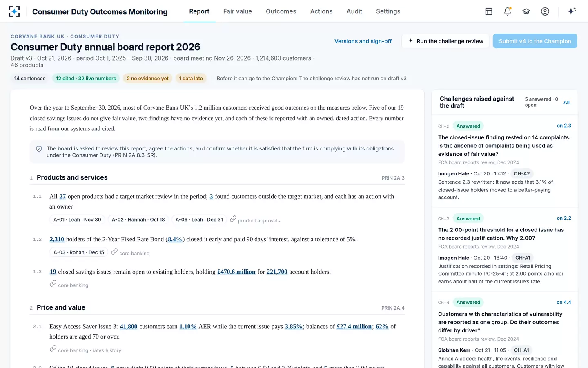Click the live number '2,310' in sentence 1.2
The width and height of the screenshot is (588, 368).
tap(57, 239)
